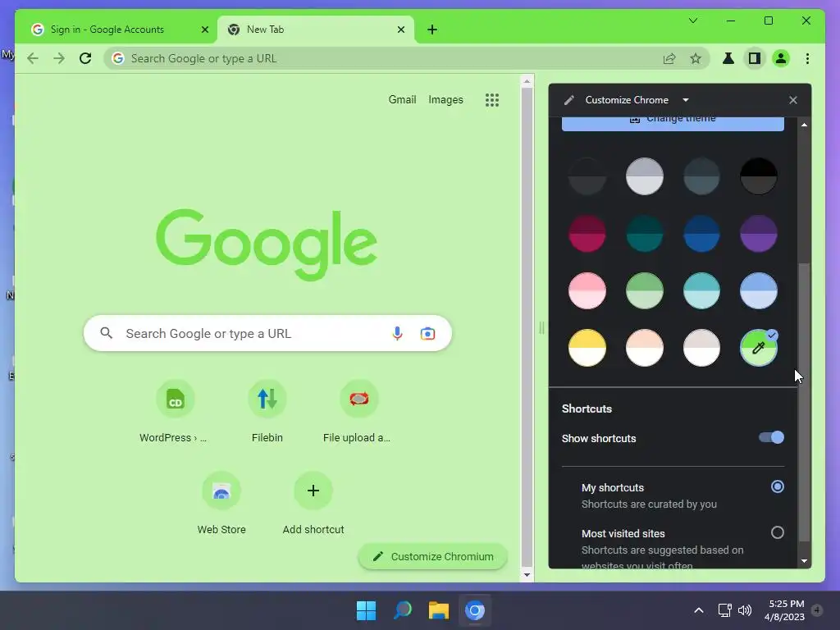Click the Google search box on page
Screen dimensions: 840x630
tap(267, 333)
